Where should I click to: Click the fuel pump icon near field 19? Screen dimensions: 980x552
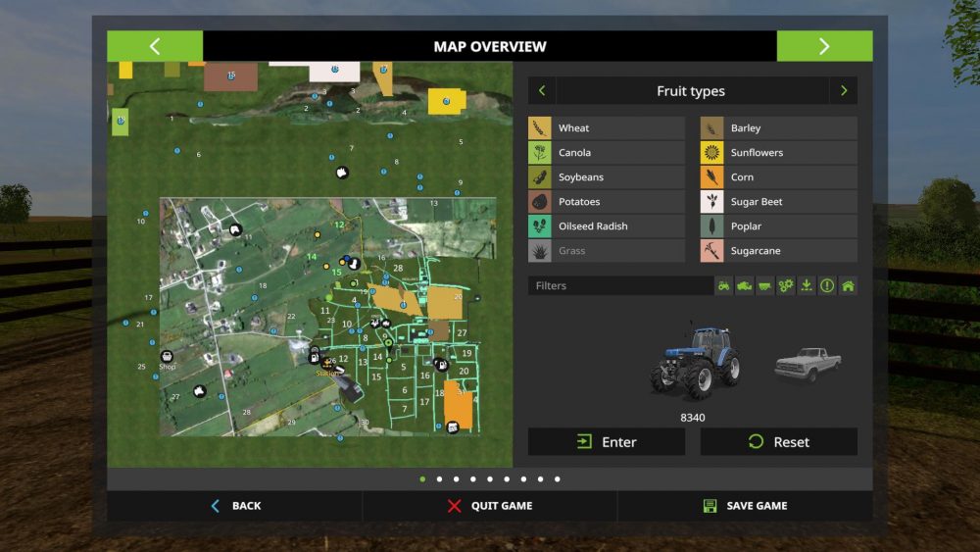point(441,365)
